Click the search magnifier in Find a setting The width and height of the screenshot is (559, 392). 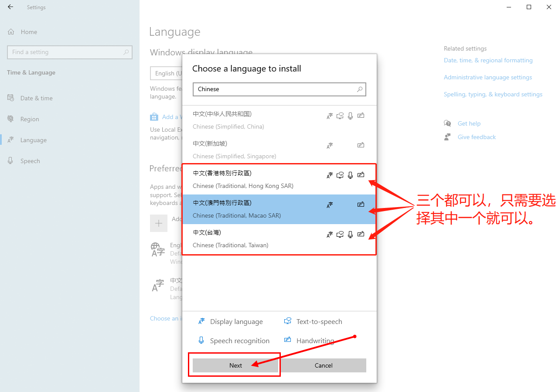[126, 52]
